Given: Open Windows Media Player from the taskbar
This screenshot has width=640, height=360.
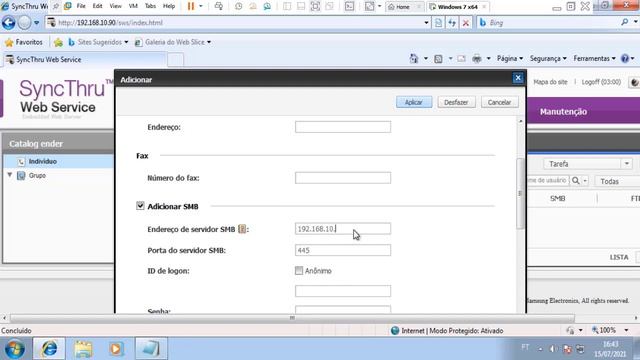Looking at the screenshot, I should [x=116, y=349].
